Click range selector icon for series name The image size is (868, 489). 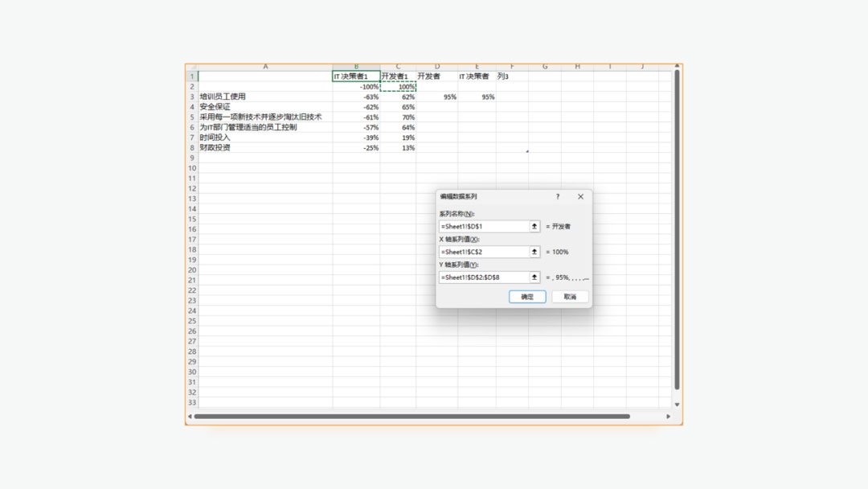click(x=534, y=227)
